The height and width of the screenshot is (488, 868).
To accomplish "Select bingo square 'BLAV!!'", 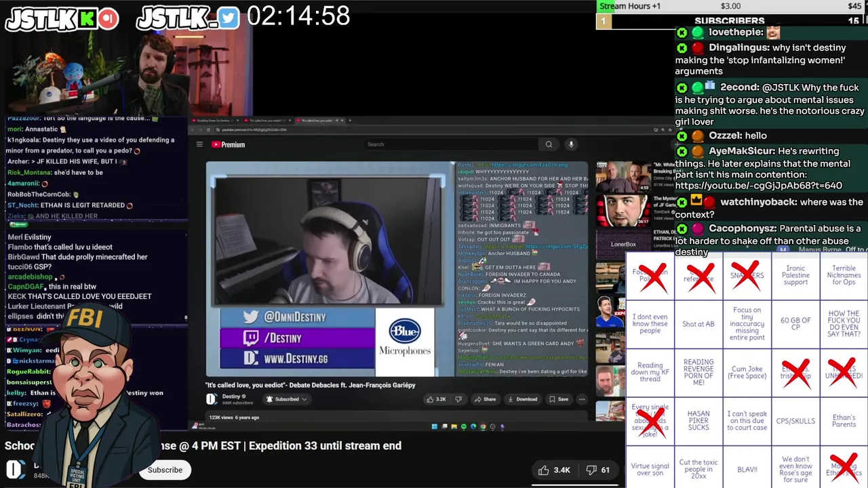I will coord(747,469).
